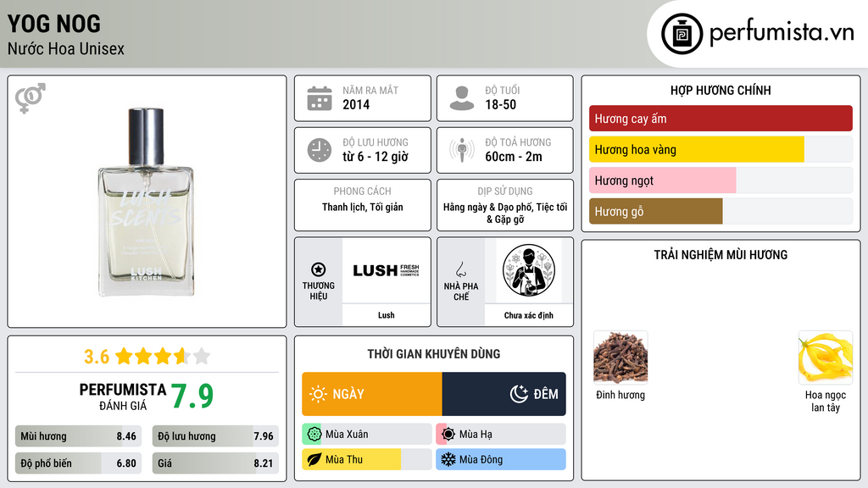Click the sillage icon beside Độ toả hương
The width and height of the screenshot is (868, 488).
[462, 150]
